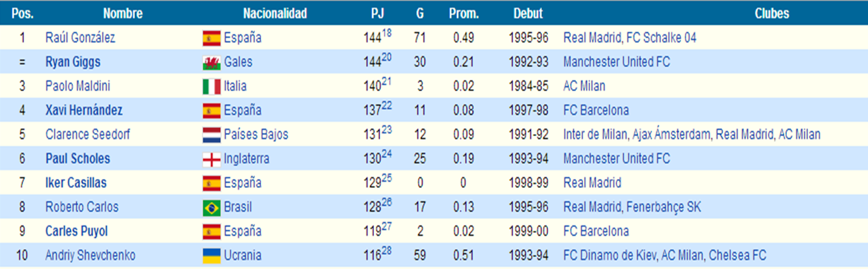This screenshot has width=868, height=269.
Task: Click the Wales flag icon beside Gales
Action: pos(211,62)
